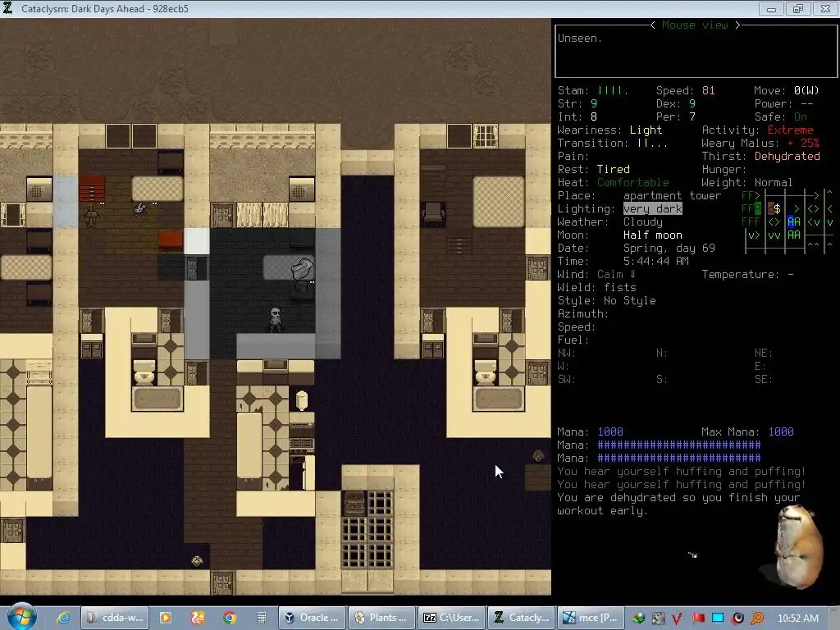This screenshot has height=630, width=840.
Task: Click the player character in the dark room
Action: (276, 320)
